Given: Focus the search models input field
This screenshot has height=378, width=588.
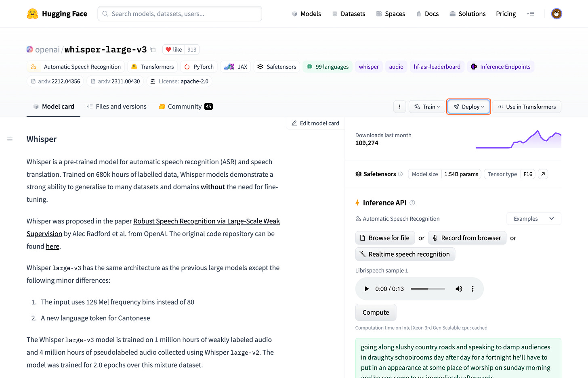Looking at the screenshot, I should tap(180, 14).
